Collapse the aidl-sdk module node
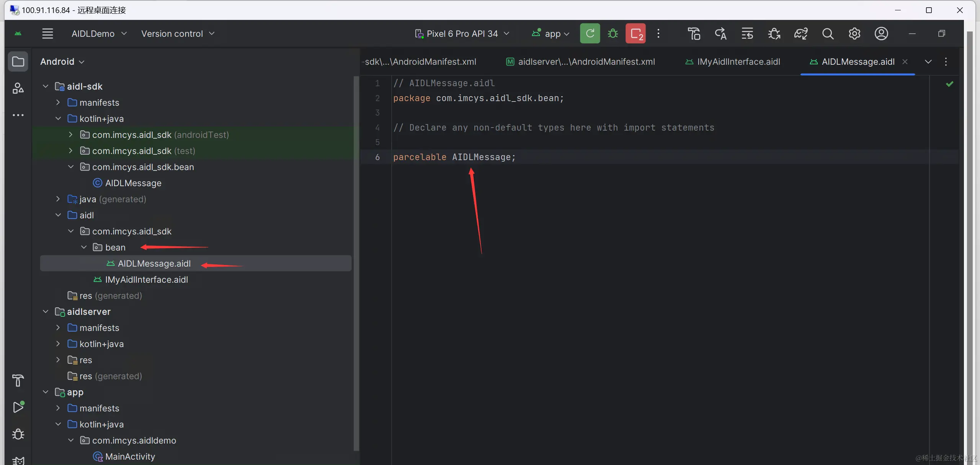Viewport: 980px width, 465px height. (46, 86)
